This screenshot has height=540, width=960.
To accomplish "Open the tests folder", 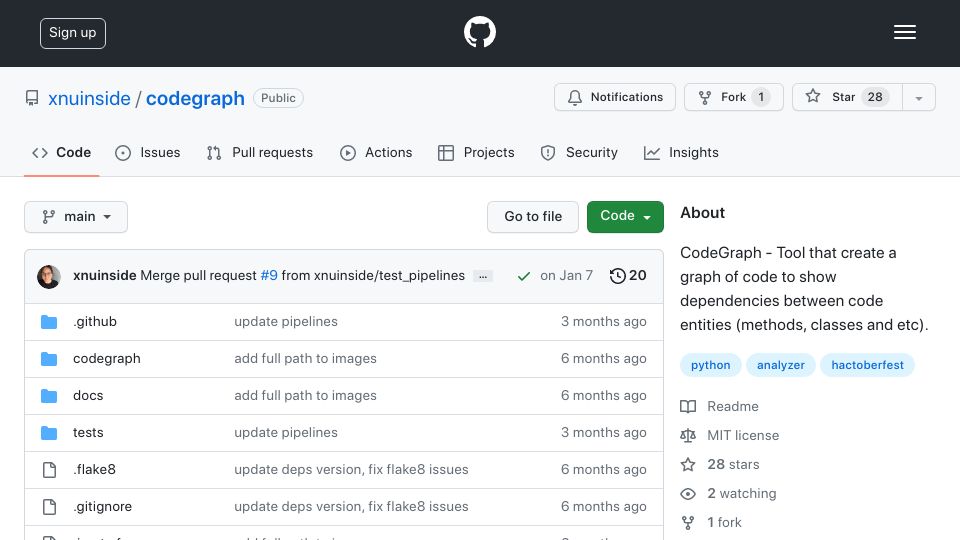I will pos(88,432).
